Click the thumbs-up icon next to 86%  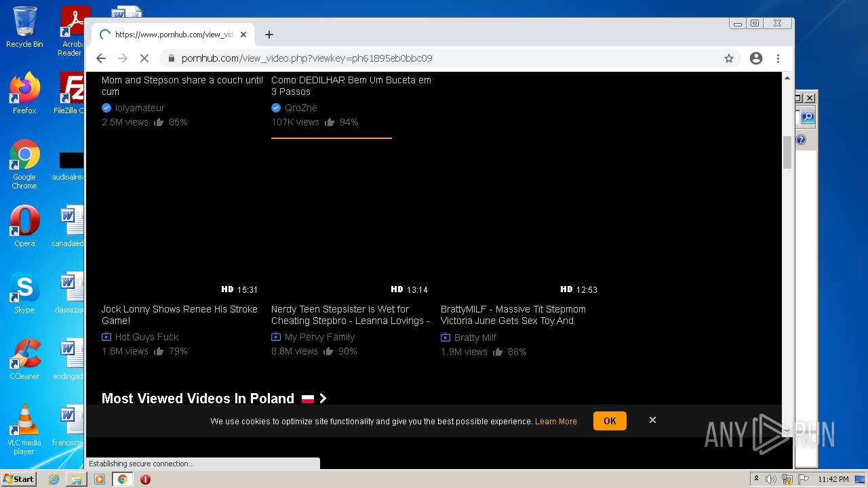[498, 352]
